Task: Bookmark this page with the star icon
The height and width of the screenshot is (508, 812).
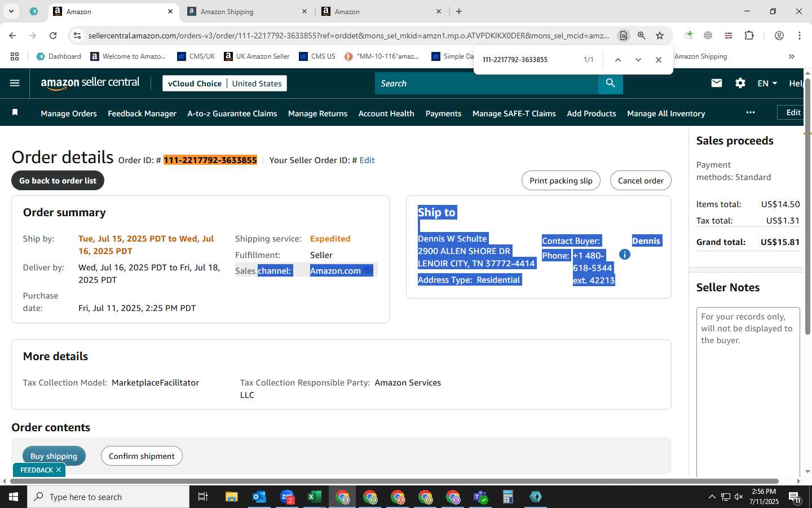Action: [x=660, y=36]
